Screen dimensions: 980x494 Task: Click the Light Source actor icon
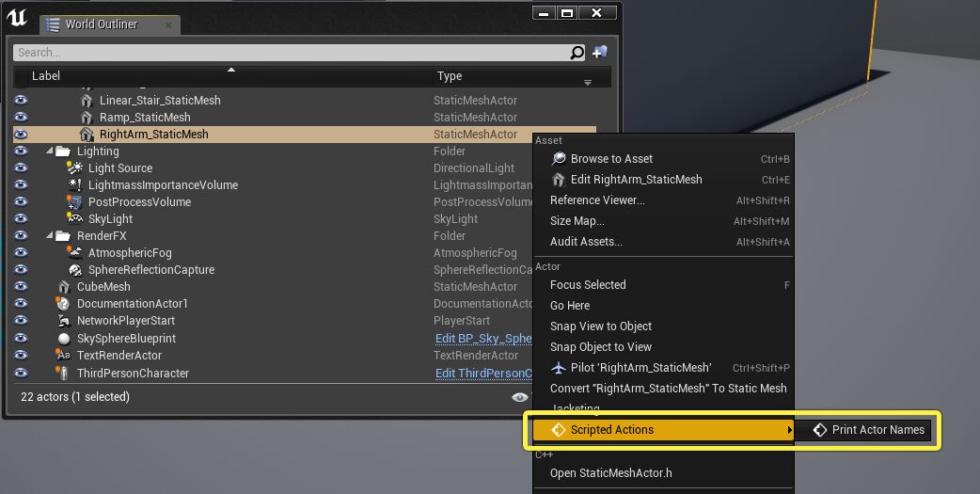click(75, 168)
